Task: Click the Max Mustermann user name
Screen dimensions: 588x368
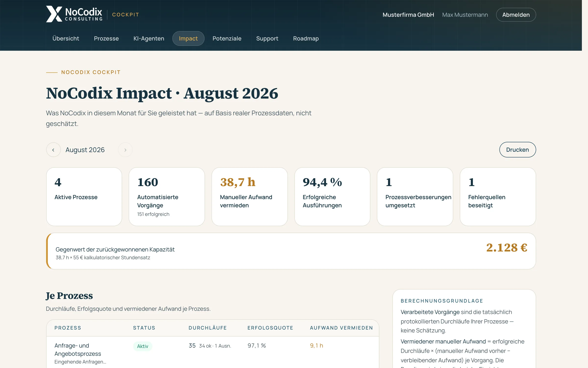Action: point(465,15)
